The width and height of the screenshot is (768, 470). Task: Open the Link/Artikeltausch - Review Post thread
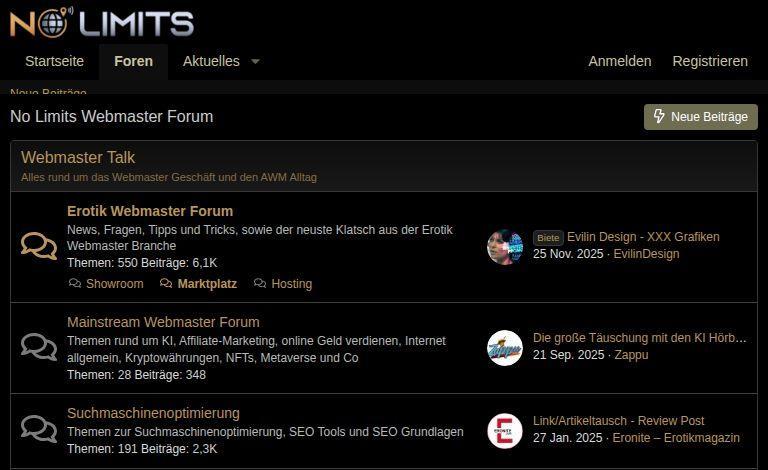(x=618, y=421)
